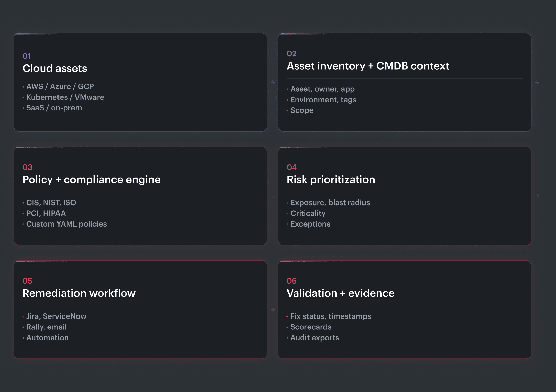Viewport: 556px width, 392px height.
Task: Select the Environment, tags item
Action: [x=323, y=100]
